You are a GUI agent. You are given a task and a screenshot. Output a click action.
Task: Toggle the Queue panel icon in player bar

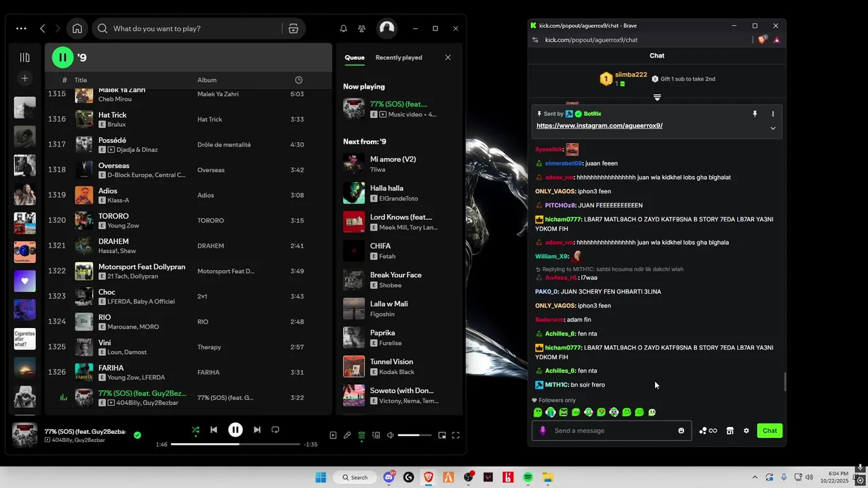coord(361,435)
